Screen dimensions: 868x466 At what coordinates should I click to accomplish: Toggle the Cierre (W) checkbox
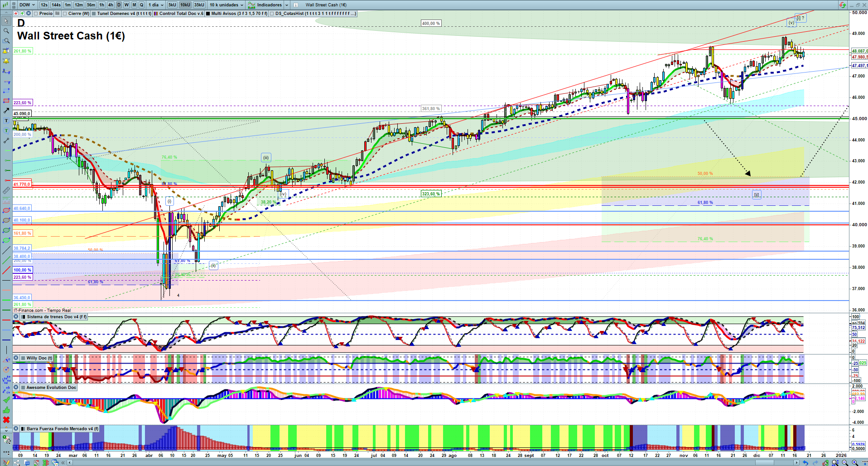pos(65,14)
